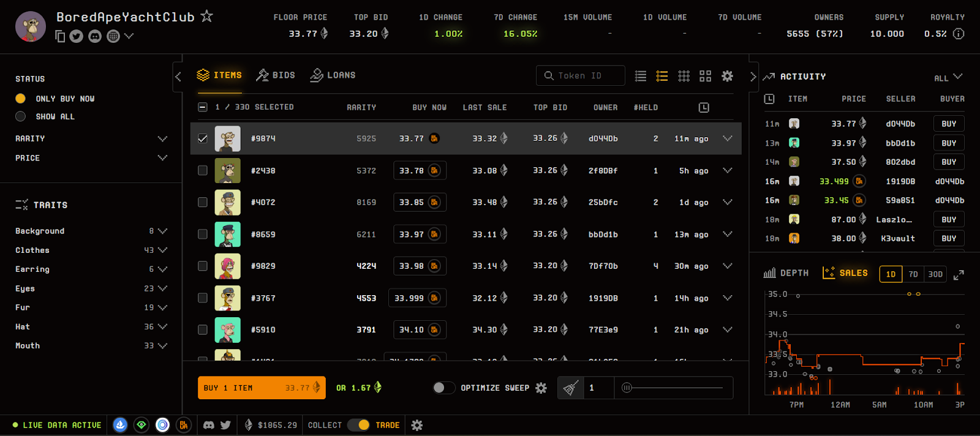Screen dimensions: 980x436
Task: Select 30D chart range
Action: [935, 274]
